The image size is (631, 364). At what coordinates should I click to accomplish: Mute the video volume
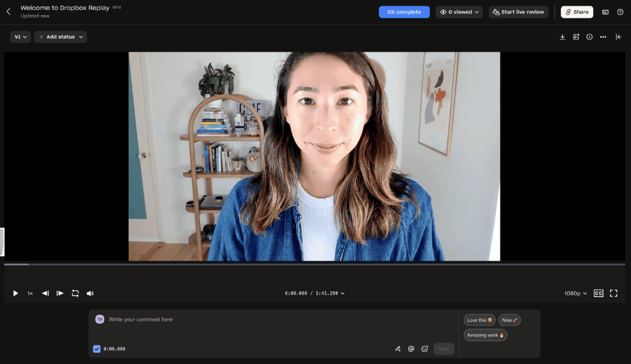90,293
